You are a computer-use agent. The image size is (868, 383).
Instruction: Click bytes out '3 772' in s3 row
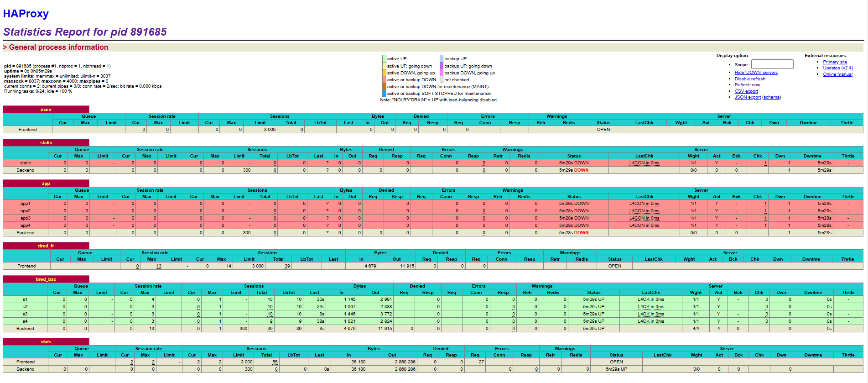click(386, 314)
